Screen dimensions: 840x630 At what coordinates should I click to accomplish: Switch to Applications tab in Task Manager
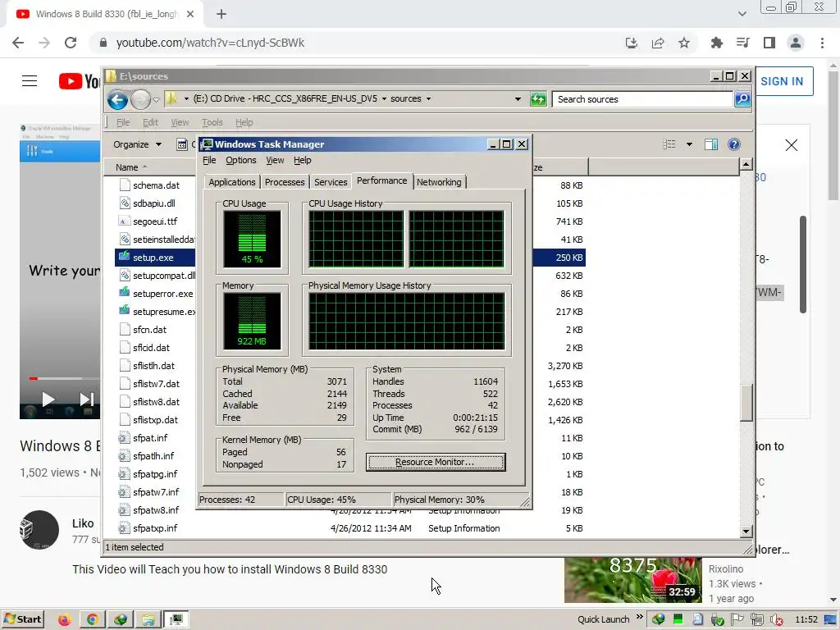(x=232, y=182)
